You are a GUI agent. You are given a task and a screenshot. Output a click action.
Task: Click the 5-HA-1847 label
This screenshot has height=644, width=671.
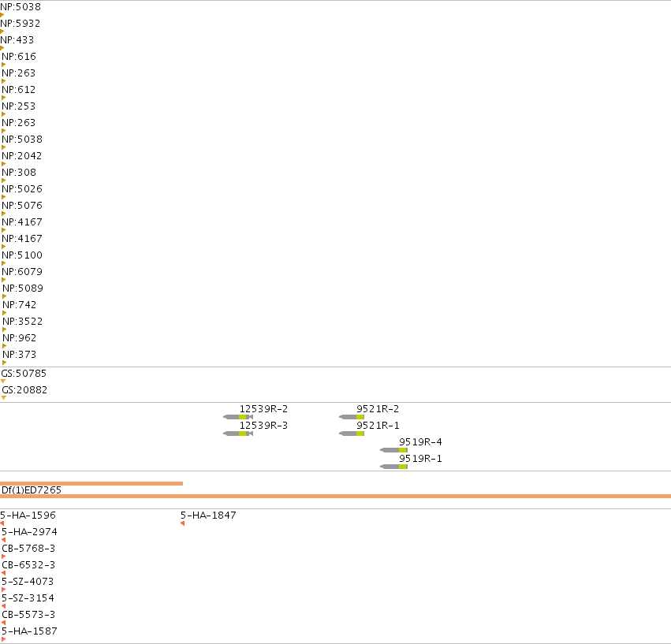click(x=208, y=516)
